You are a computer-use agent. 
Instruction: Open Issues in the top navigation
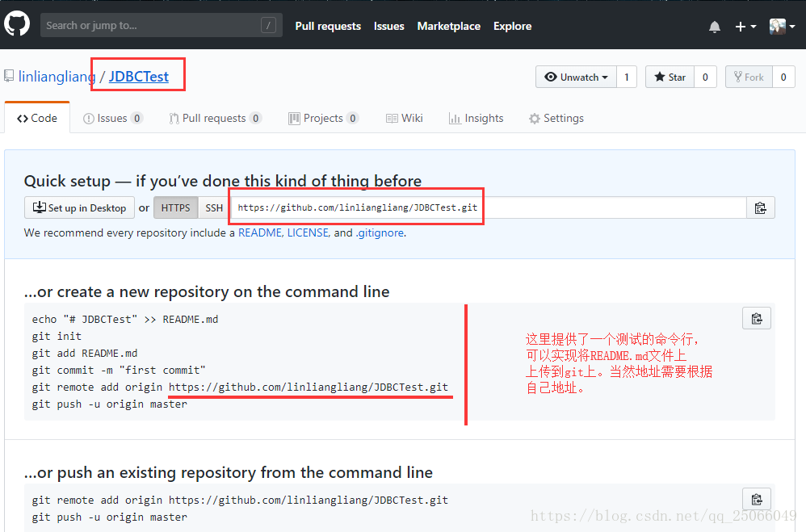[389, 26]
